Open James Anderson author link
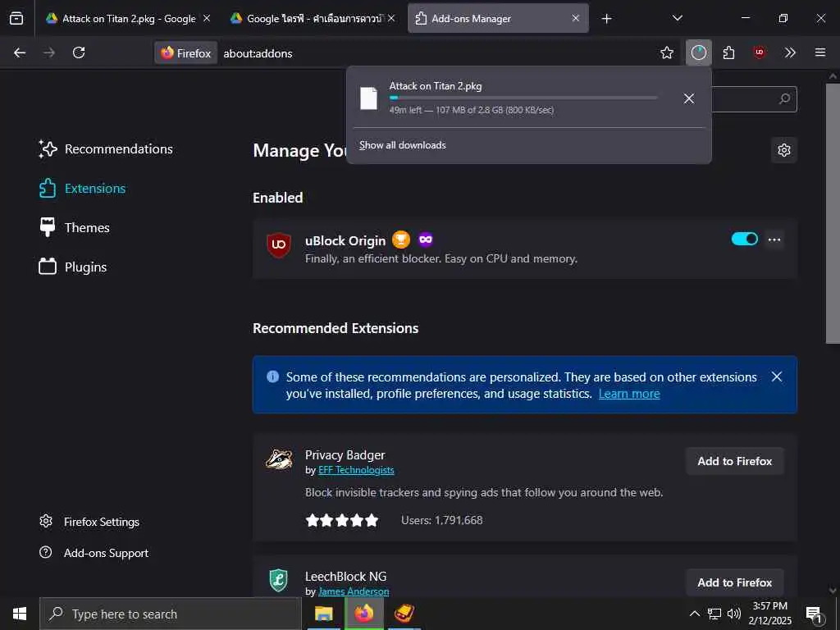 click(x=354, y=591)
